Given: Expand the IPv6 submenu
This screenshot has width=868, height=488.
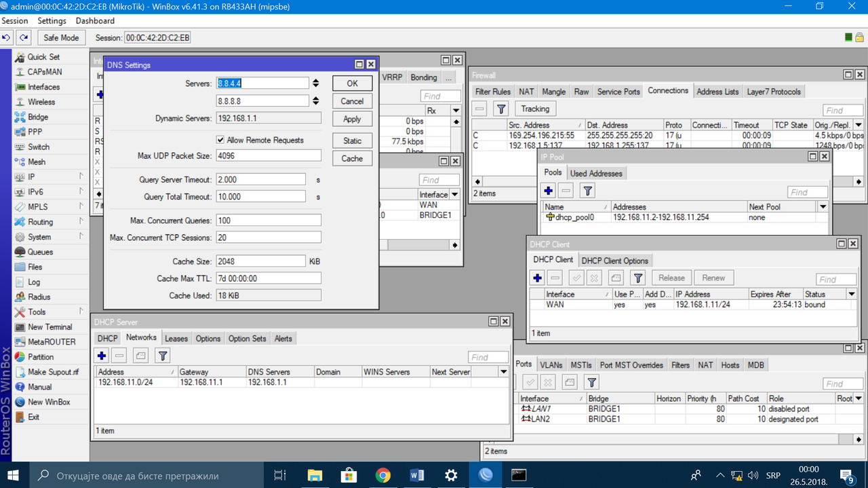Looking at the screenshot, I should (81, 191).
